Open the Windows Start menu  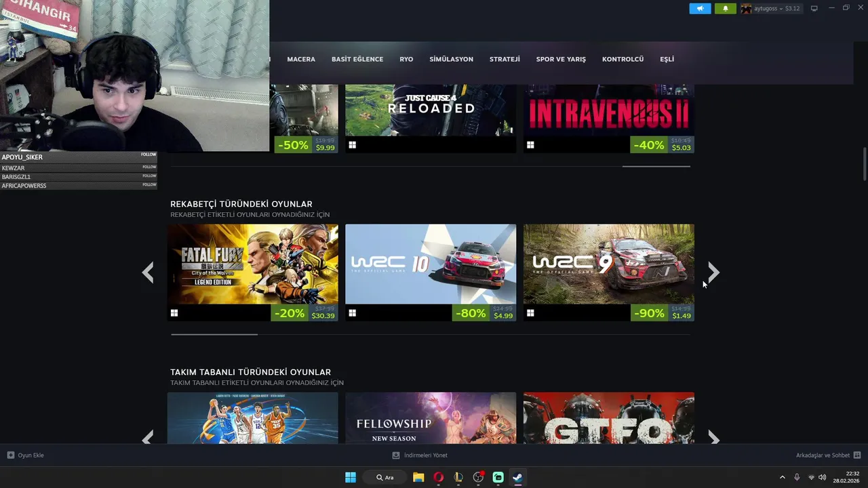coord(351,477)
